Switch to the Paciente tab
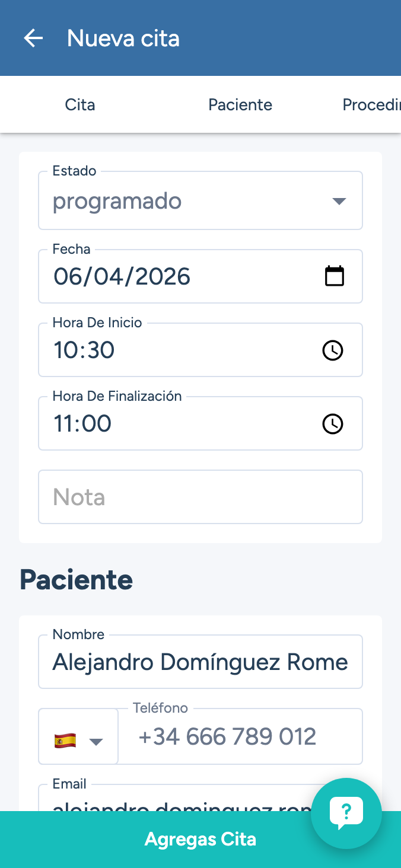Viewport: 401px width, 868px height. 240,105
